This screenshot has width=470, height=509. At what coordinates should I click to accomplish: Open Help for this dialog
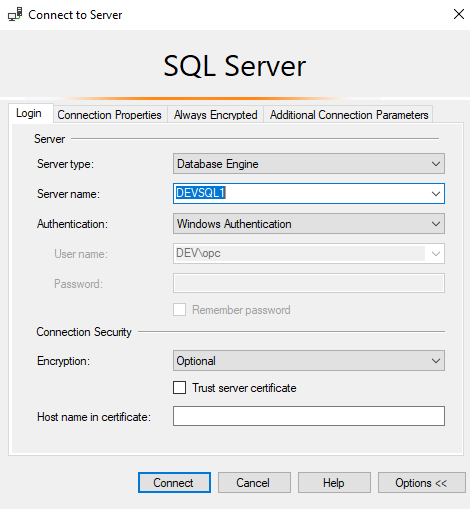point(334,482)
